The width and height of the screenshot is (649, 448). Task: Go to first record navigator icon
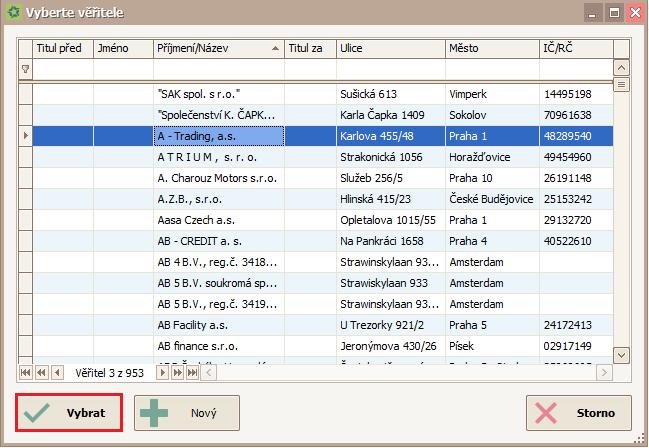(25, 373)
